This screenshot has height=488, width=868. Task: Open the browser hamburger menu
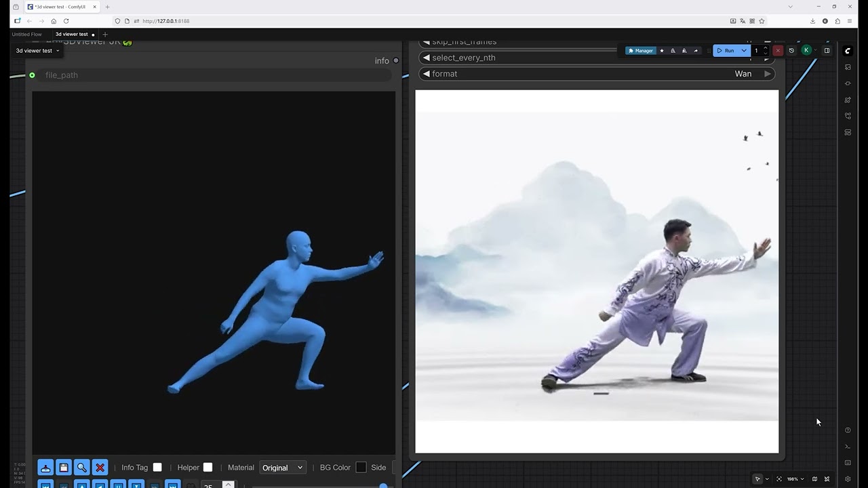pyautogui.click(x=850, y=21)
